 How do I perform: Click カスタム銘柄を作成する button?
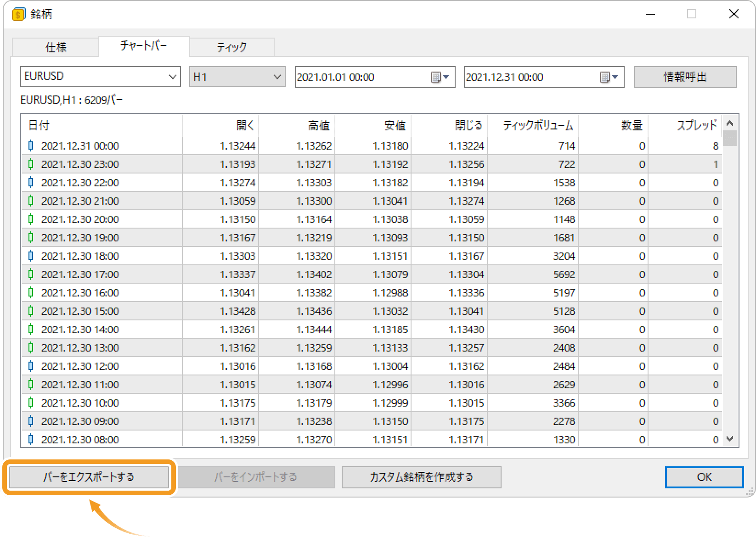(x=421, y=477)
